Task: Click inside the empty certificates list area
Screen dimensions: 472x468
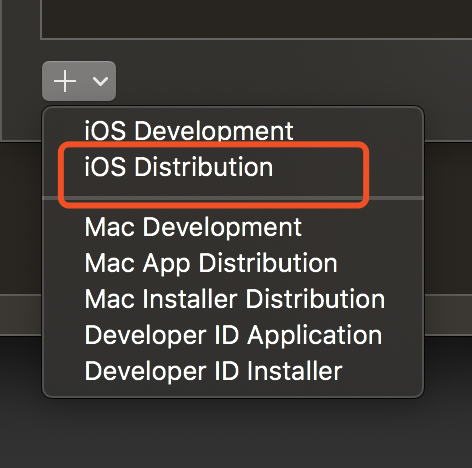Action: pos(256,19)
